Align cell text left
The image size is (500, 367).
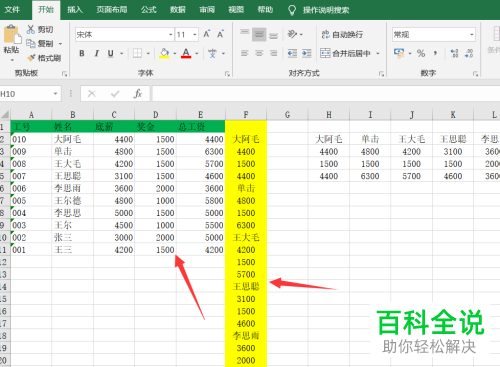(x=245, y=53)
